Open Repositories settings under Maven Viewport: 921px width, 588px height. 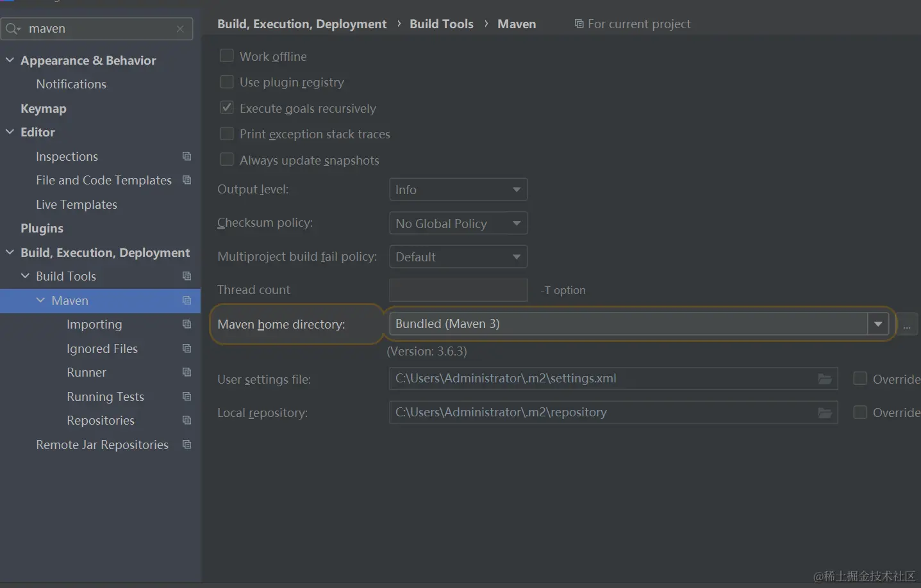(x=101, y=420)
